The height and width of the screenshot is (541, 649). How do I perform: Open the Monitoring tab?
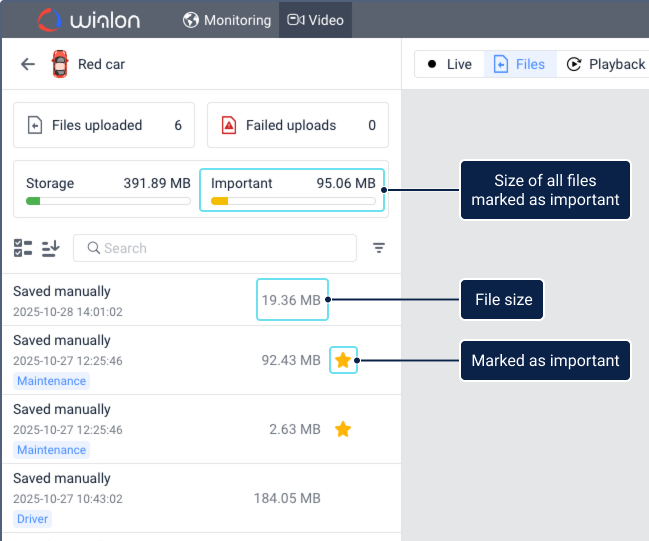pos(227,20)
